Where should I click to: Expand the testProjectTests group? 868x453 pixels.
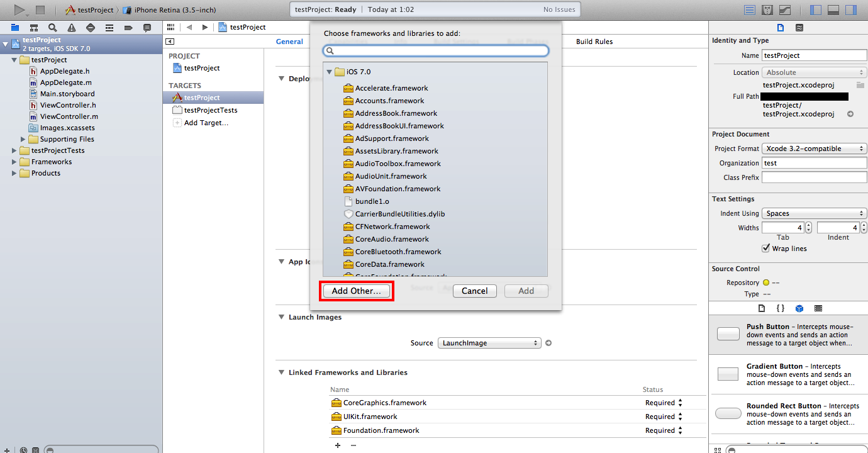[x=14, y=150]
